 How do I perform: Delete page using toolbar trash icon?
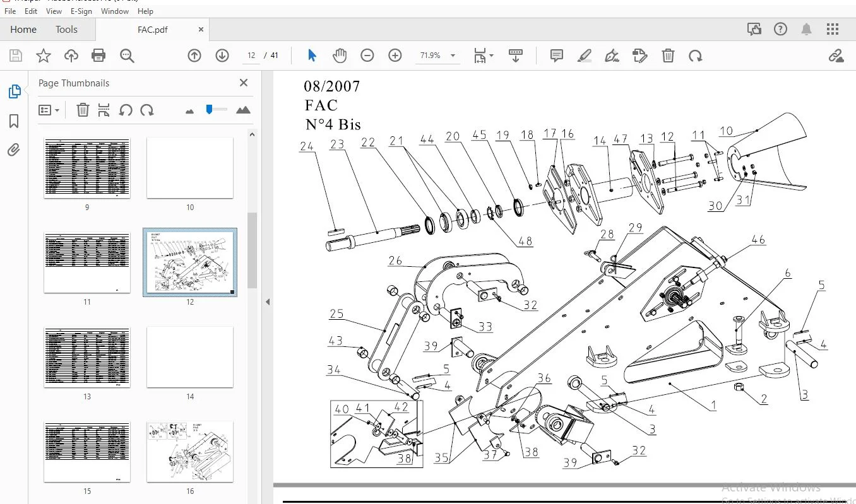pyautogui.click(x=668, y=56)
